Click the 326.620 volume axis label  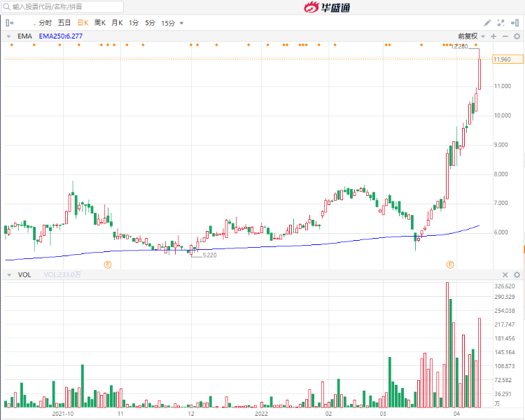505,286
